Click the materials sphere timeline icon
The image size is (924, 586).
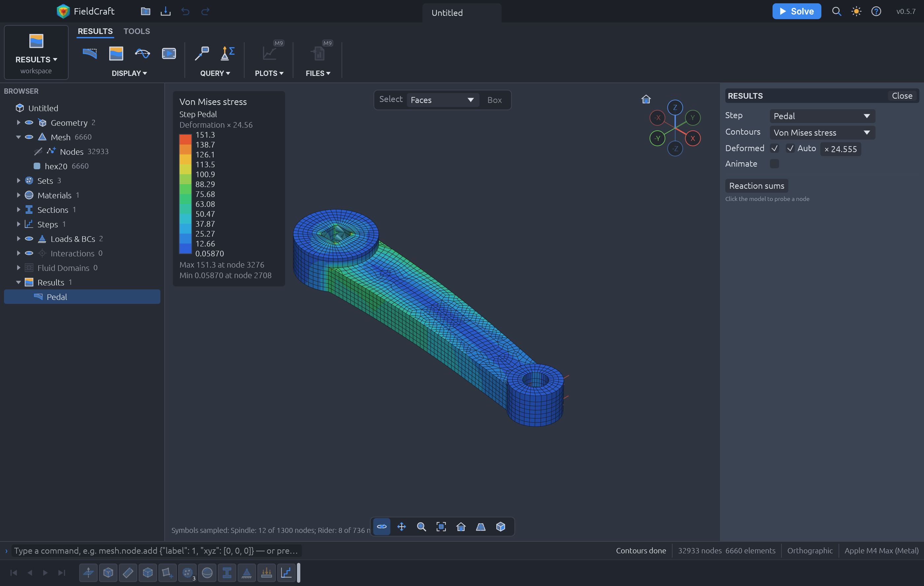click(x=207, y=572)
